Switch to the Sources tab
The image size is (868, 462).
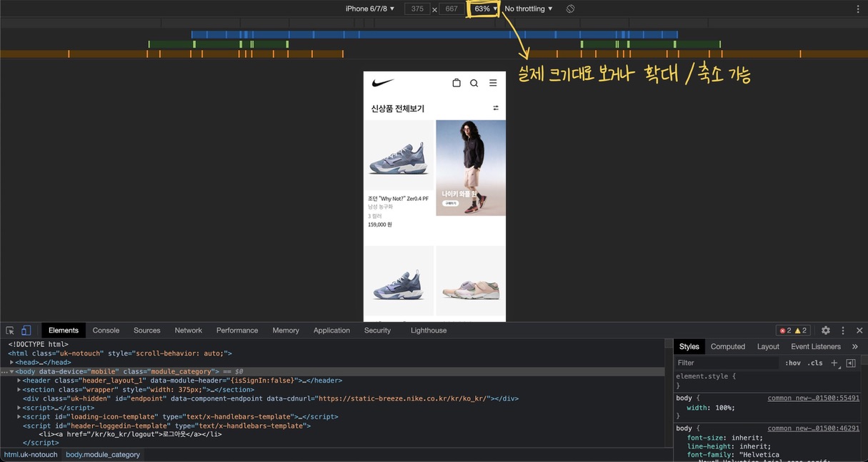147,330
